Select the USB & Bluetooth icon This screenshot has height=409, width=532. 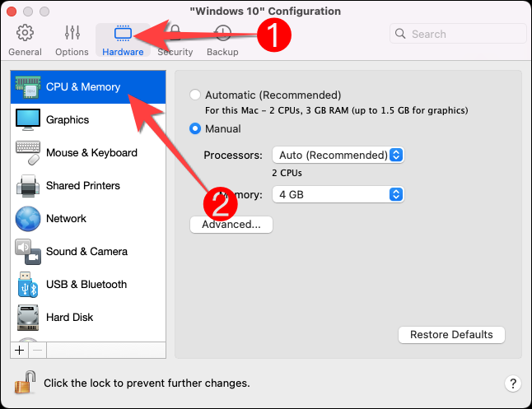[x=28, y=285]
